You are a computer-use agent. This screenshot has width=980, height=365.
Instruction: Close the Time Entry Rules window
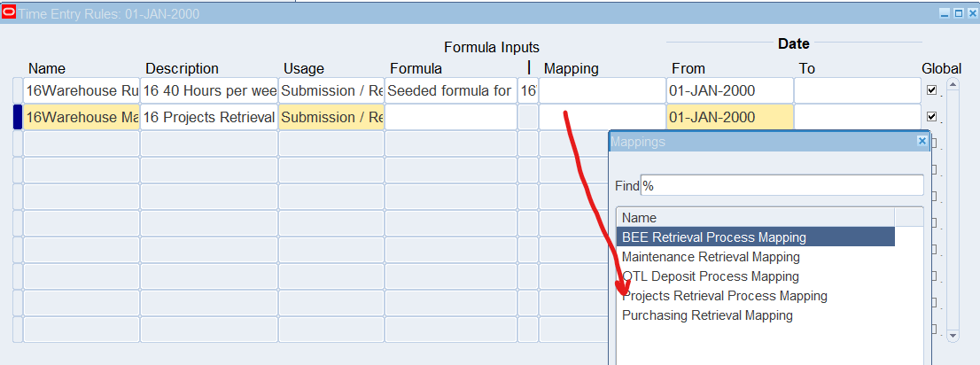point(970,13)
